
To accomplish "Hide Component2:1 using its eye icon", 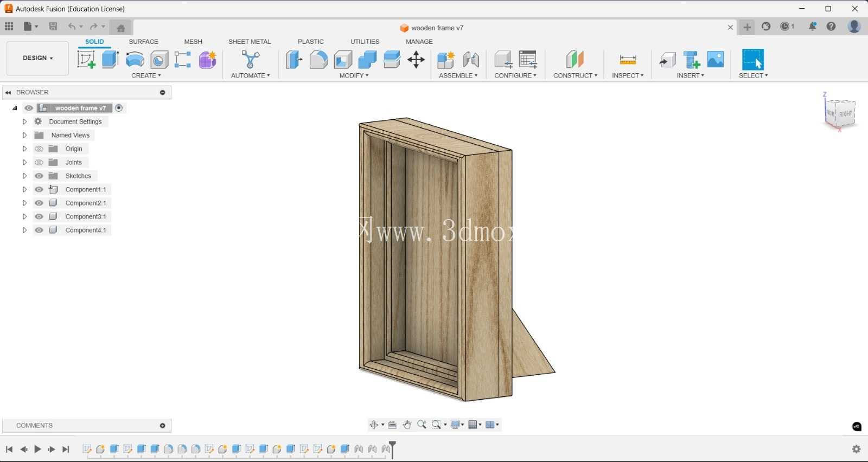I will [x=39, y=203].
